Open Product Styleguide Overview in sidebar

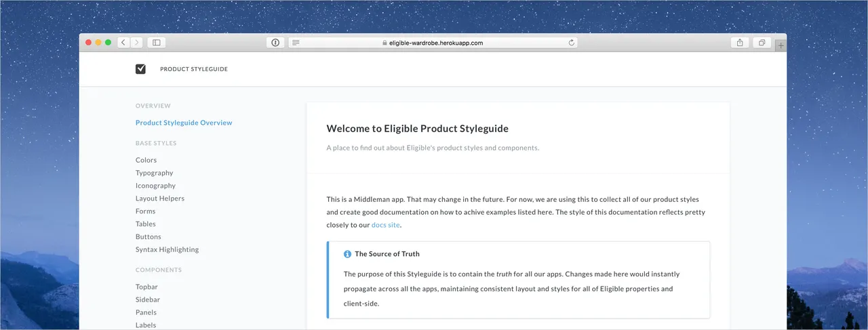click(184, 123)
